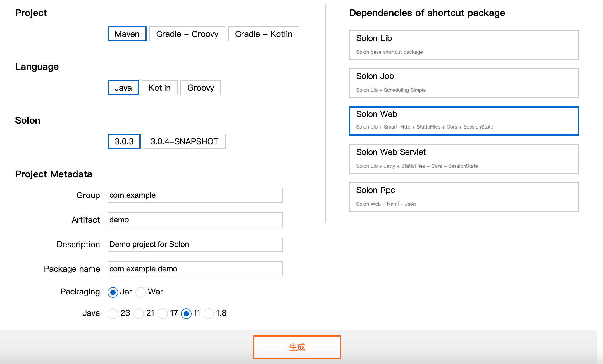Select the Solon Rpc package
Viewport: 603px width, 364px height.
click(464, 197)
